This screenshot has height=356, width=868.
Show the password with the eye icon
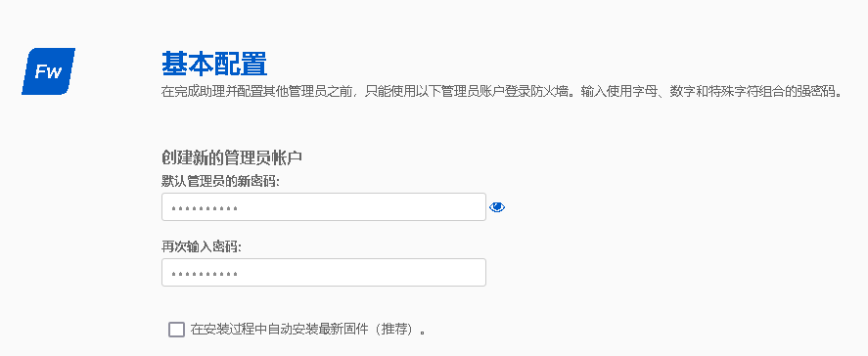497,207
